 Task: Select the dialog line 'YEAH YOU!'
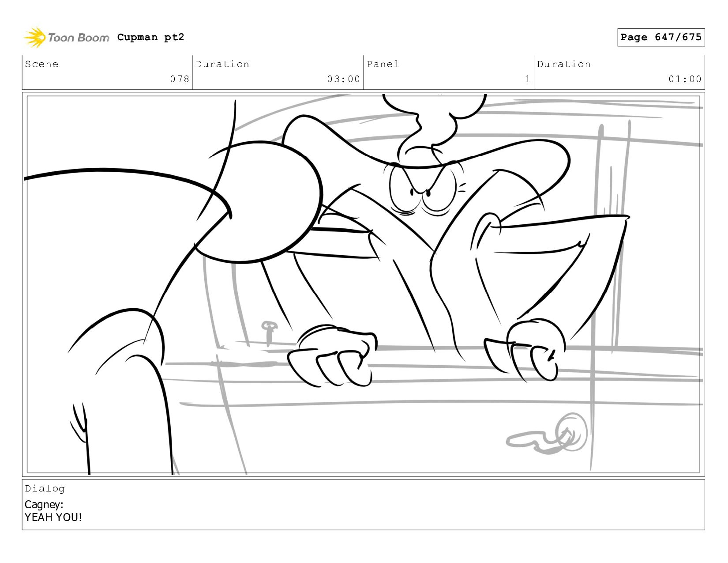tap(53, 517)
